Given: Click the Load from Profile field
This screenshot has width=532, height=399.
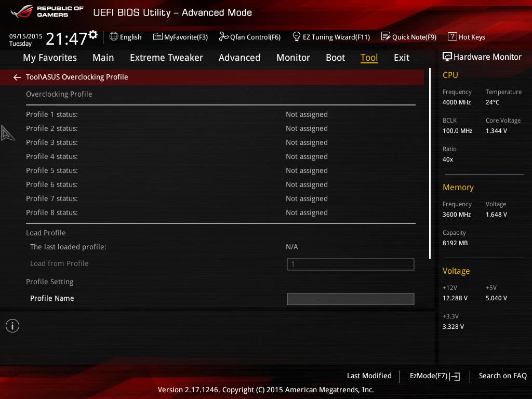Looking at the screenshot, I should (351, 264).
